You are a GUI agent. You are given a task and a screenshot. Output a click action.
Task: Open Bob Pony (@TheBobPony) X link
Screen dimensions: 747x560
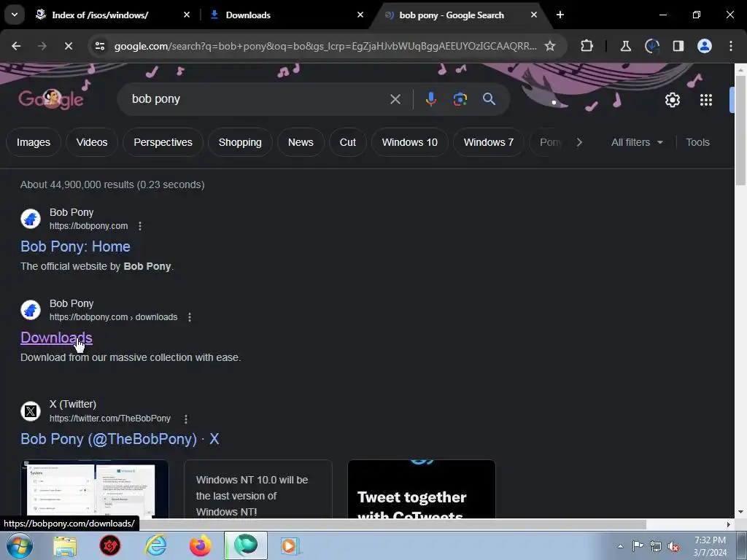coord(120,439)
